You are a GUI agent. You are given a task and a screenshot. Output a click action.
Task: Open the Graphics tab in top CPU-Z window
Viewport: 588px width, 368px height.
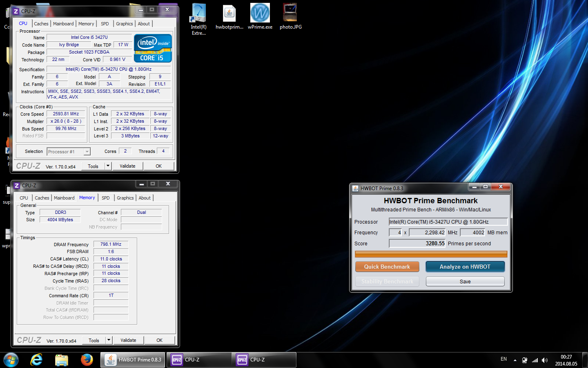(x=125, y=24)
